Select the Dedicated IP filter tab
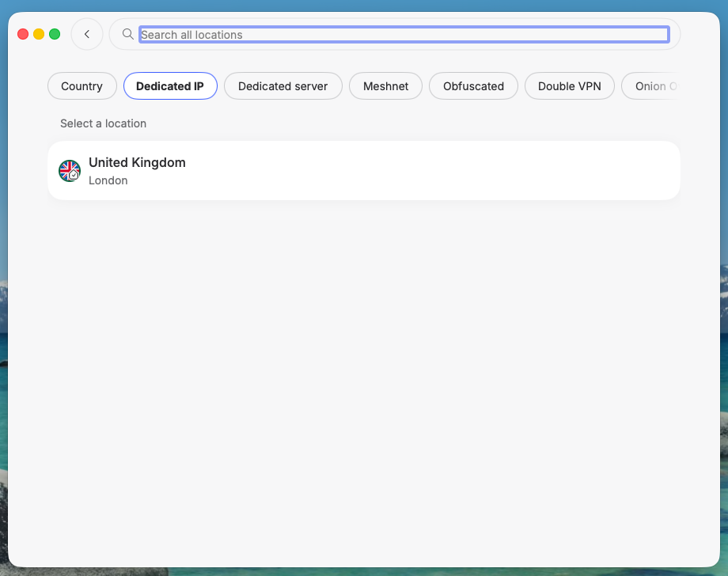 [170, 86]
